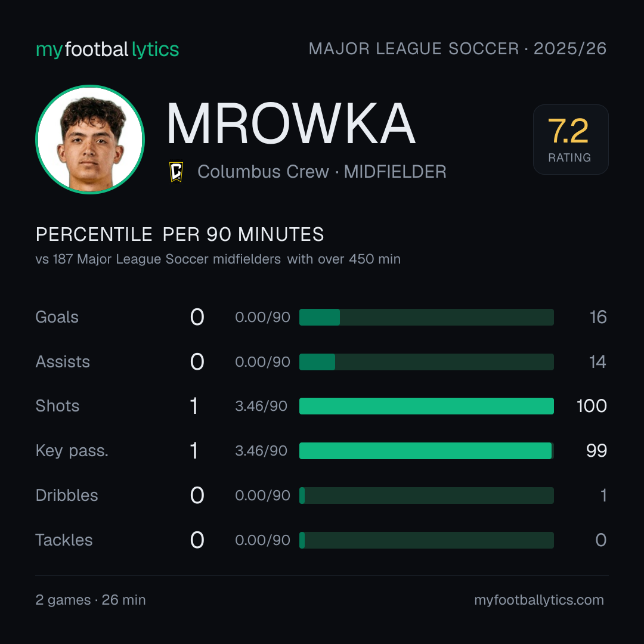Click the Tackles percentile bar
The image size is (644, 644).
(426, 540)
